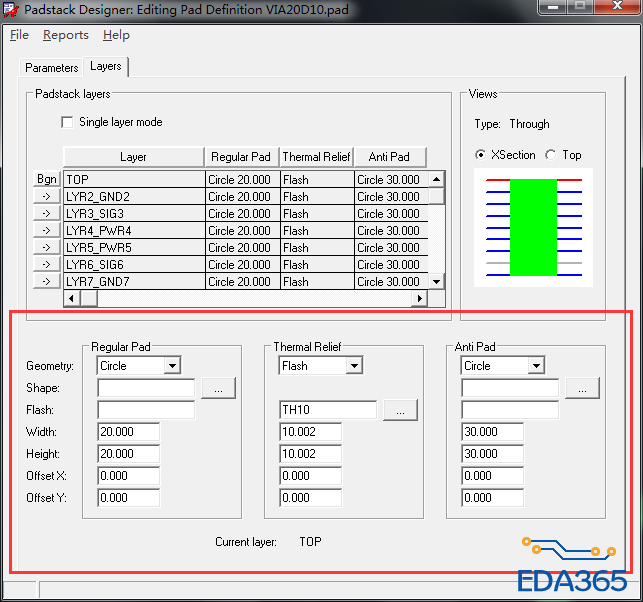Click the Thermal Relief Offset X field
The image size is (643, 602).
point(311,476)
